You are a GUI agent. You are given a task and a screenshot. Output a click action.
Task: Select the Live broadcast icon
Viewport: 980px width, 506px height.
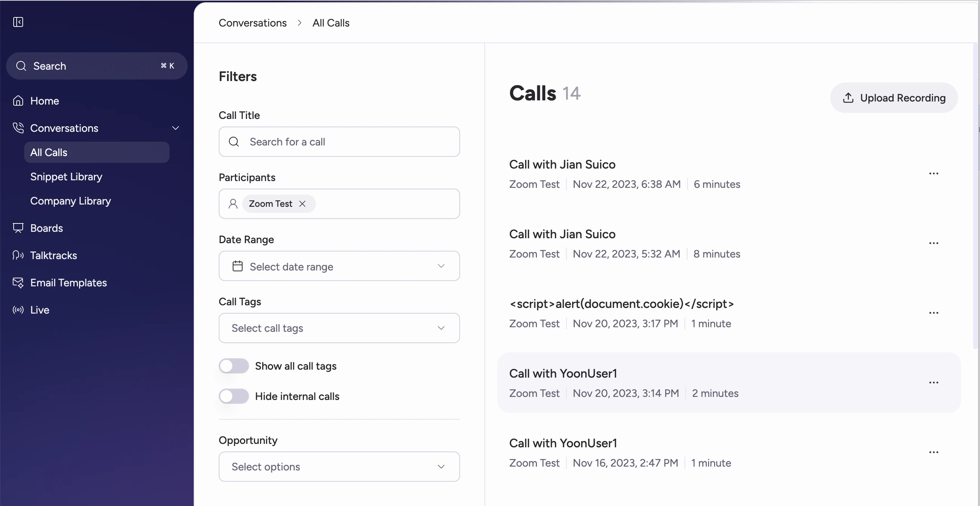click(x=17, y=309)
